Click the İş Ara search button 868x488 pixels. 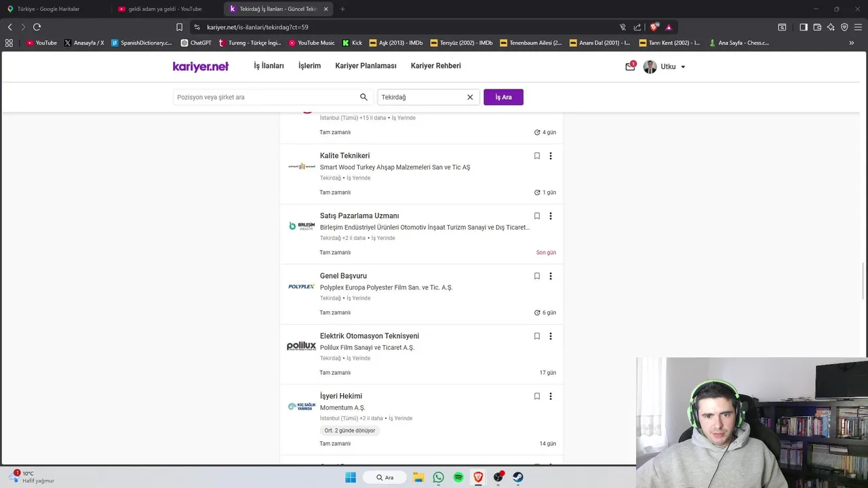(x=503, y=97)
